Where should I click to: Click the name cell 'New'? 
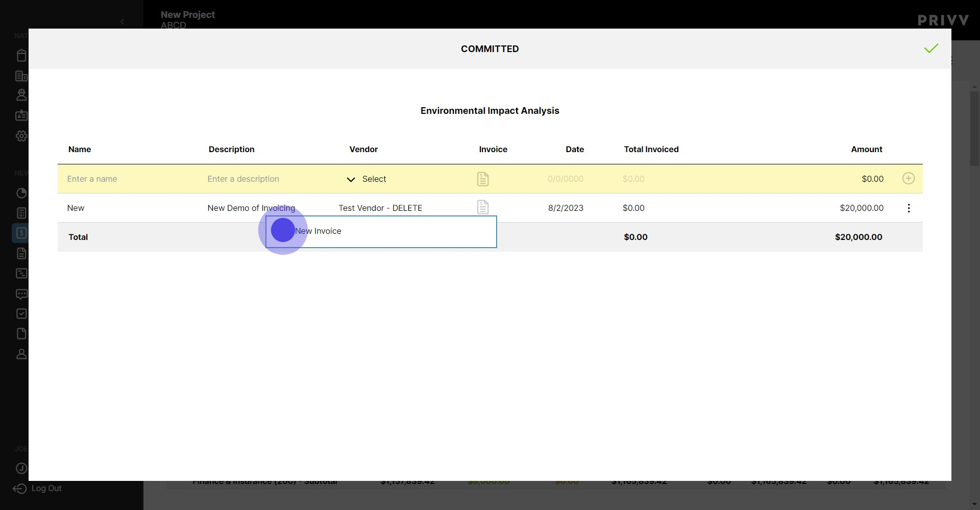[x=76, y=208]
